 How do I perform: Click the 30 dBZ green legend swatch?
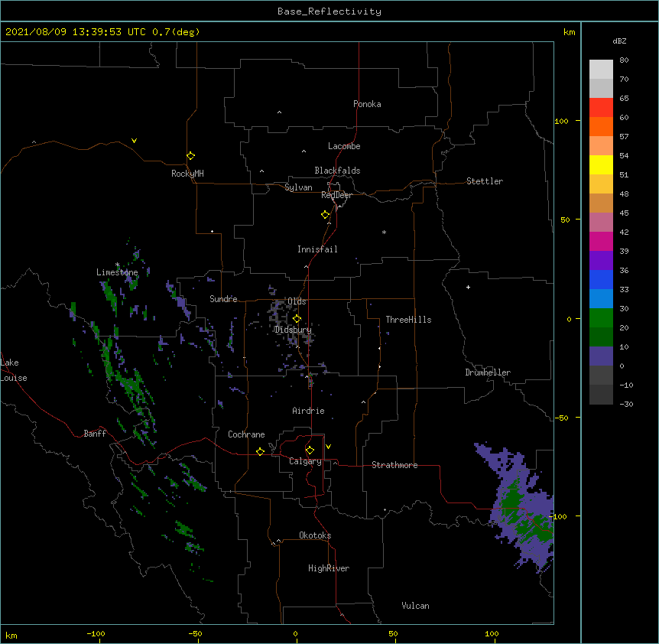(x=601, y=318)
